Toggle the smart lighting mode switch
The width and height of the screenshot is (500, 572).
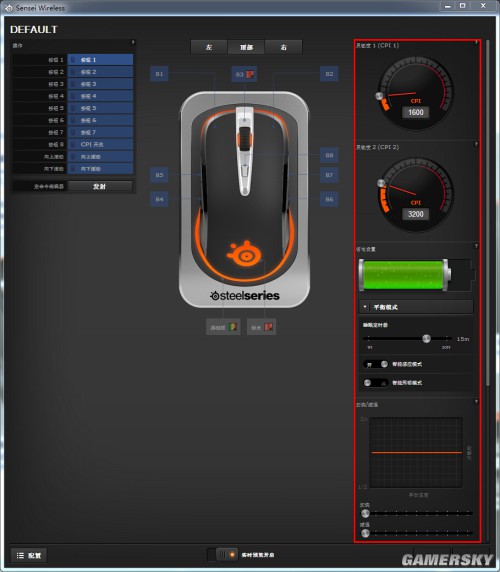(x=376, y=383)
